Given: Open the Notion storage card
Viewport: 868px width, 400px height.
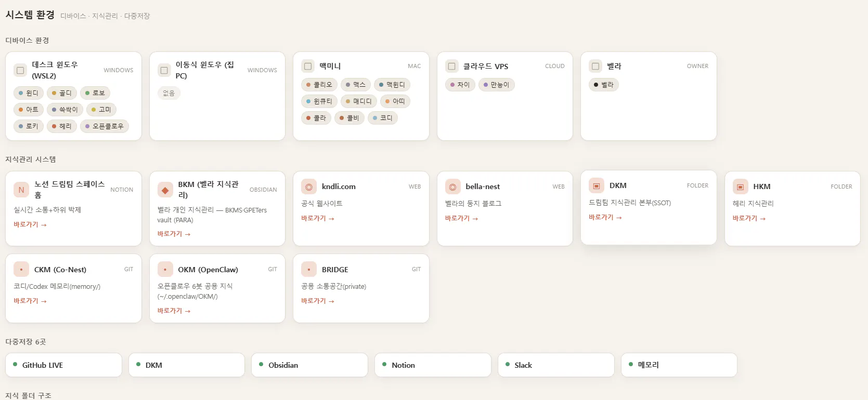Looking at the screenshot, I should click(x=433, y=365).
